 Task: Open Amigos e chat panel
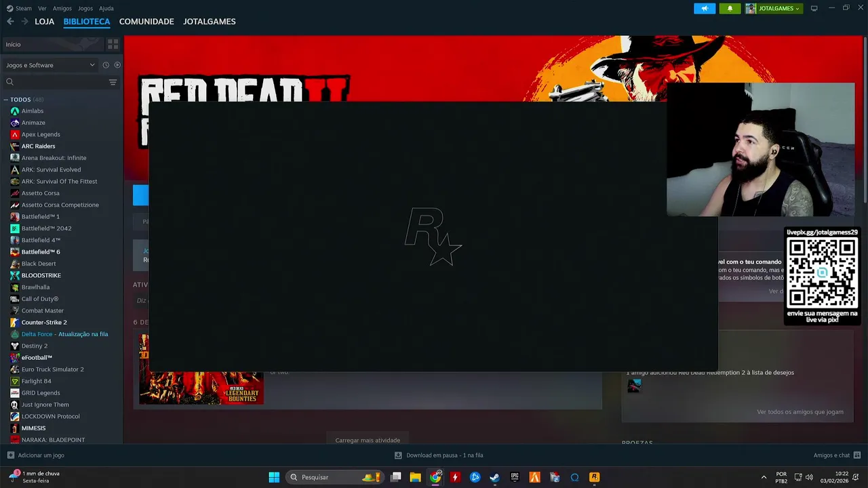[x=837, y=455]
